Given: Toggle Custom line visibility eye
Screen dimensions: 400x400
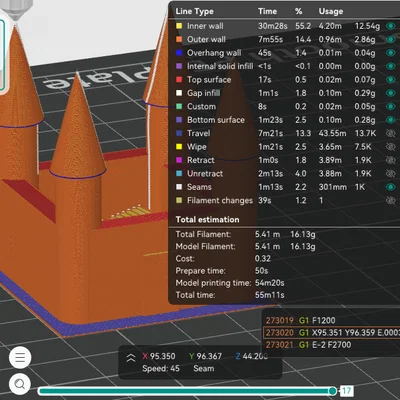Looking at the screenshot, I should point(390,106).
